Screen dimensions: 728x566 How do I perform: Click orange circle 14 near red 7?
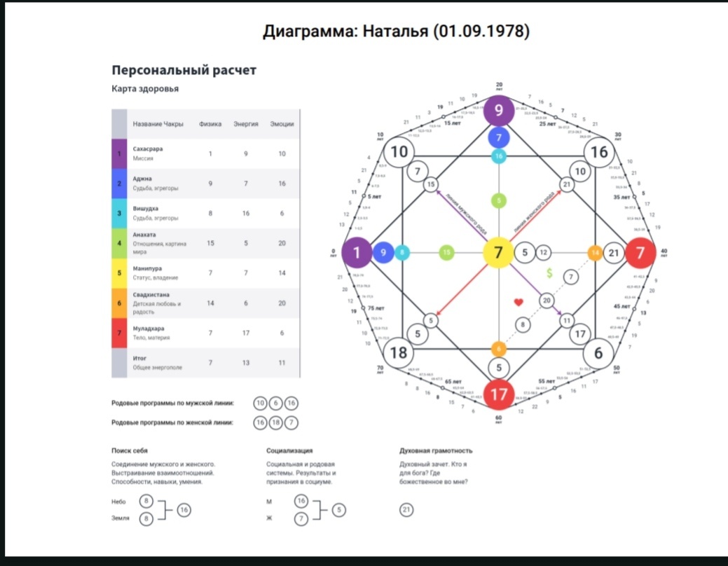click(595, 253)
